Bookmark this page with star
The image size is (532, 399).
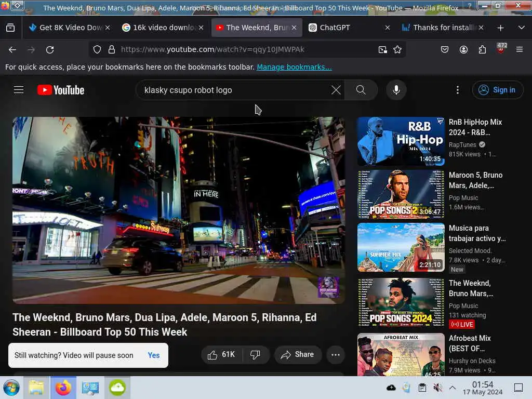[x=397, y=50]
